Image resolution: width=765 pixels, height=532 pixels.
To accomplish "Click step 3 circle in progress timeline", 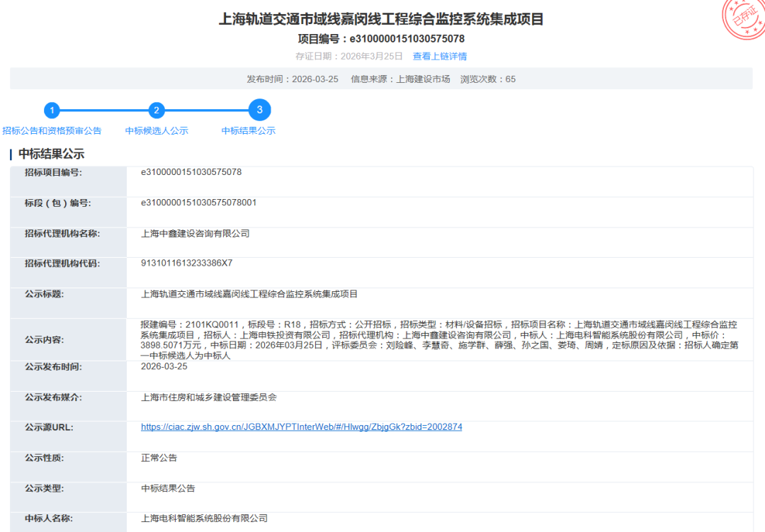I will (259, 110).
